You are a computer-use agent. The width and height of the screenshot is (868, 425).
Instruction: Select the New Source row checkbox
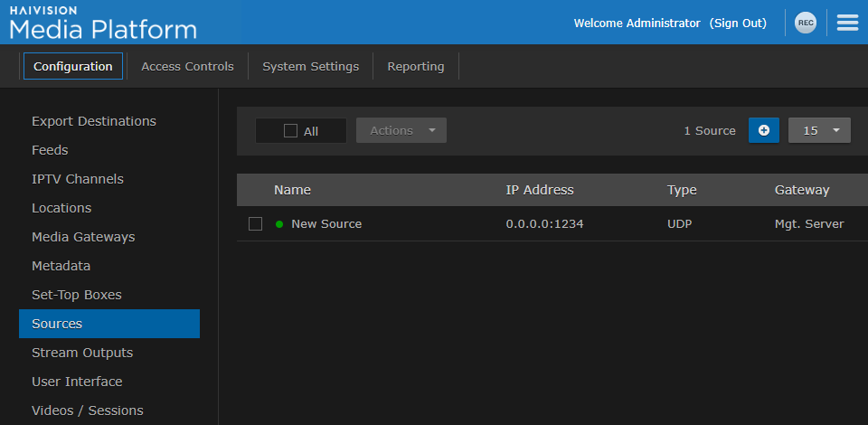click(255, 224)
